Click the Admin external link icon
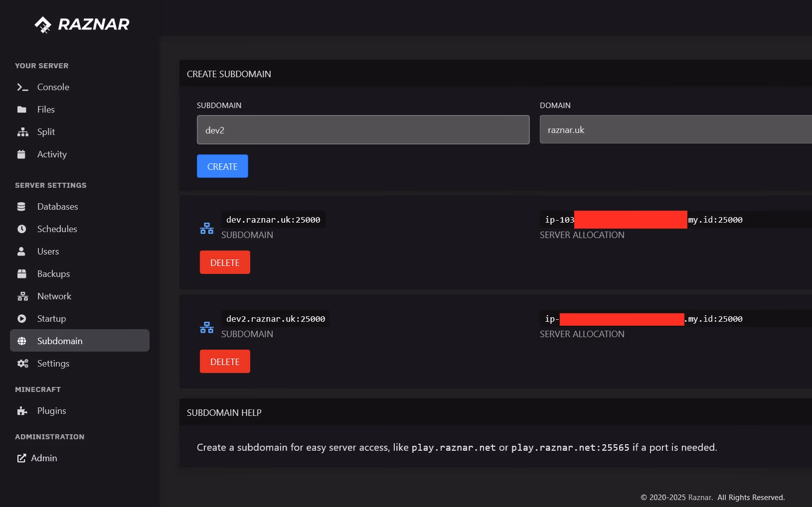 21,458
